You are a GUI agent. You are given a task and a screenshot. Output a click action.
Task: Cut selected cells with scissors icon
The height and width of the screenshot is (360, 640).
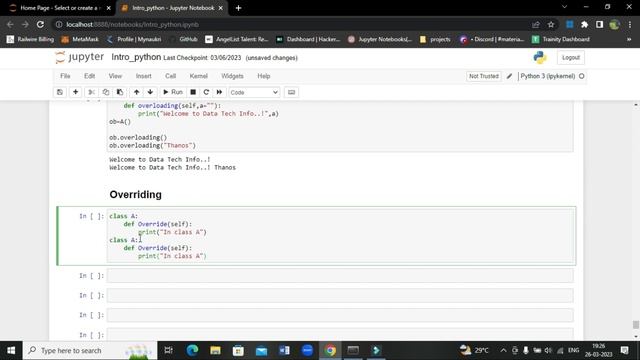(x=92, y=92)
